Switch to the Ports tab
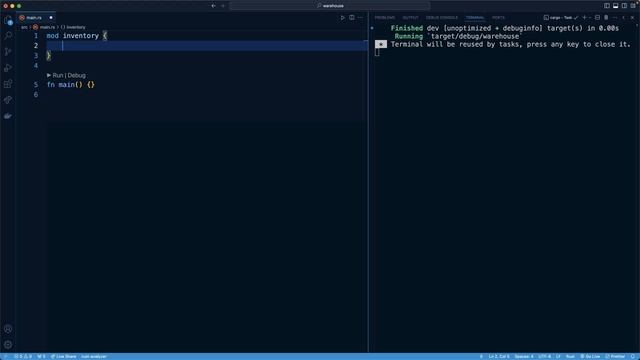Image resolution: width=640 pixels, height=360 pixels. pos(498,18)
